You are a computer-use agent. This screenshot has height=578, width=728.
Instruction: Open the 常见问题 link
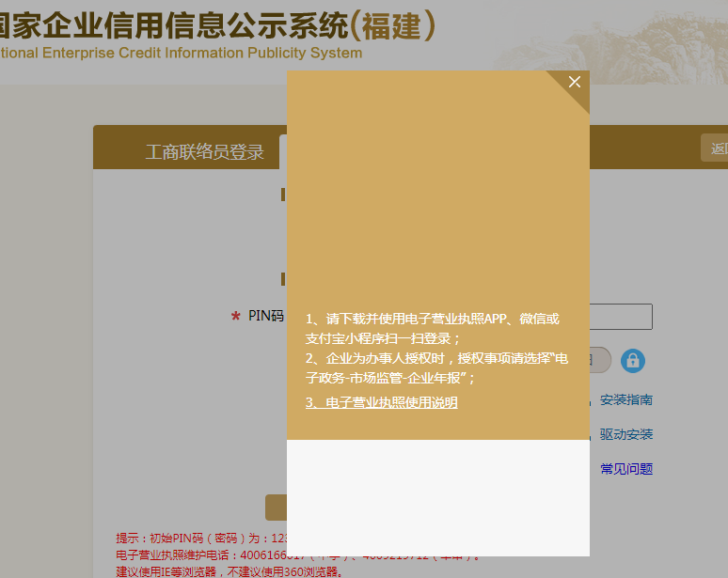(x=626, y=468)
